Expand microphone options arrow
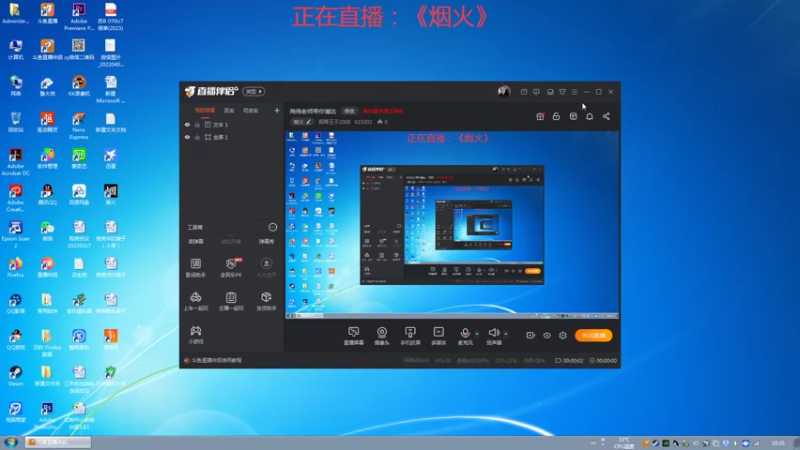 (x=477, y=334)
